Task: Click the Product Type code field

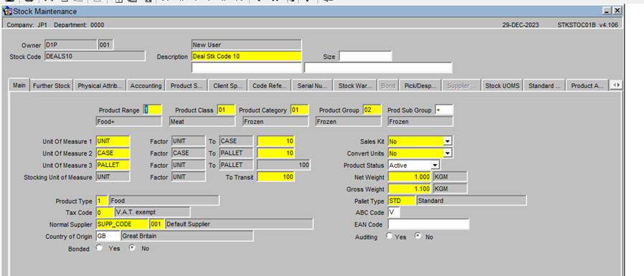Action: pos(102,201)
